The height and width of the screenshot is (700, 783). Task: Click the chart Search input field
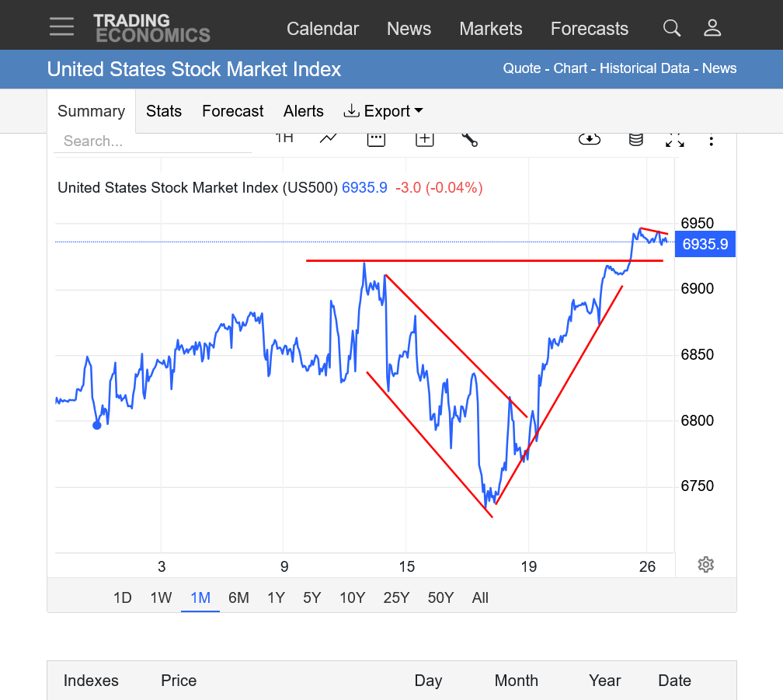[x=153, y=141]
